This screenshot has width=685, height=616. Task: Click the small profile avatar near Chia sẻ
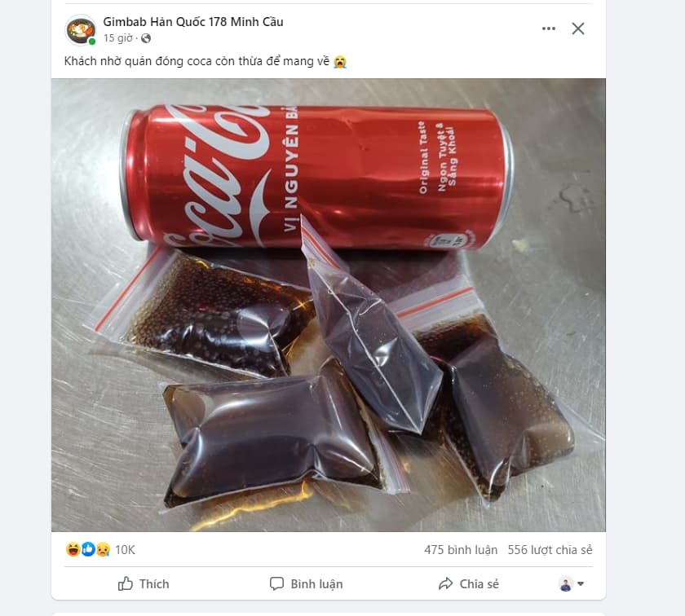(566, 584)
